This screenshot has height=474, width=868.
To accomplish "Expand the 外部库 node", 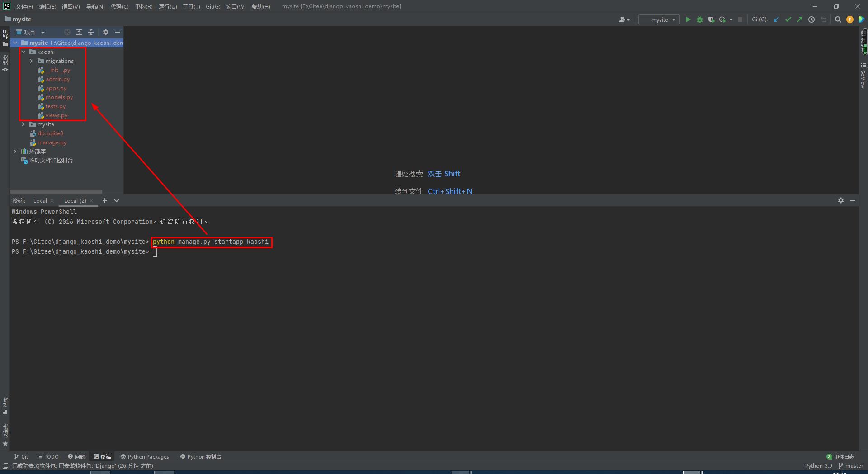I will (x=15, y=152).
